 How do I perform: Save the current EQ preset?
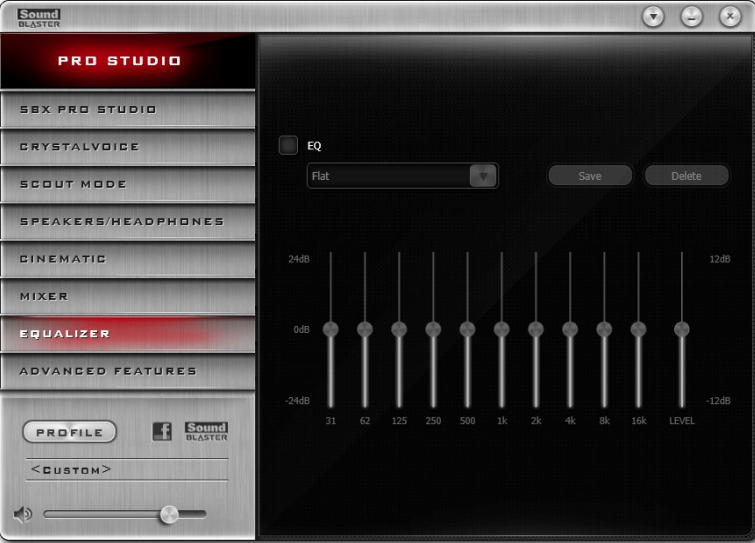[x=590, y=176]
